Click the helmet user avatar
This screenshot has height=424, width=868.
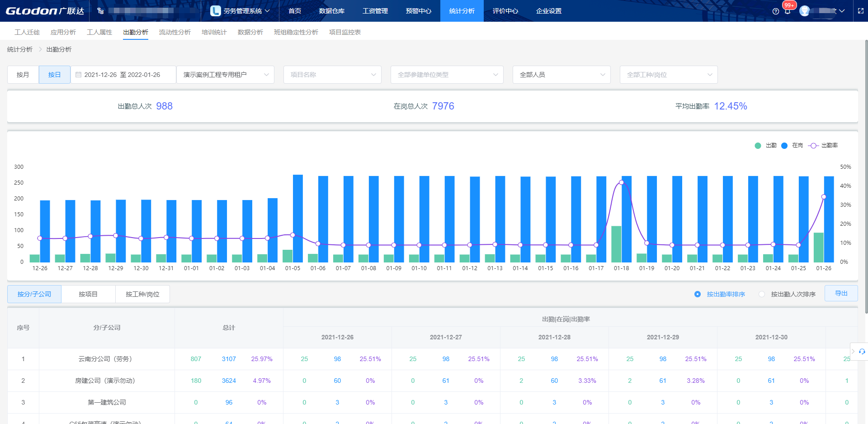tap(805, 11)
